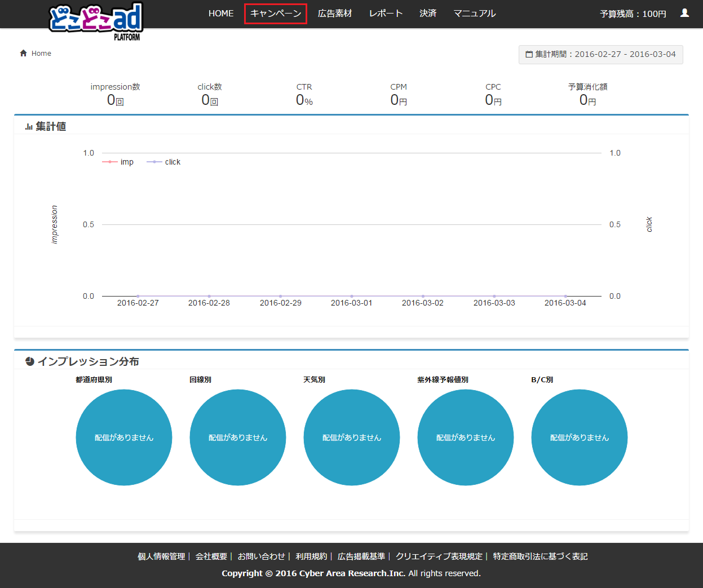Click the calendar icon in date range
This screenshot has height=588, width=703.
(529, 54)
